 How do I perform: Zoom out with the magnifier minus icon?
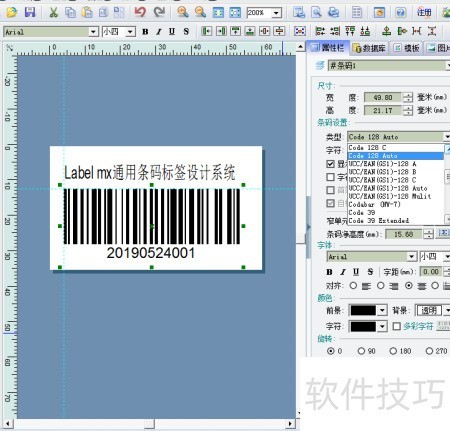(200, 12)
